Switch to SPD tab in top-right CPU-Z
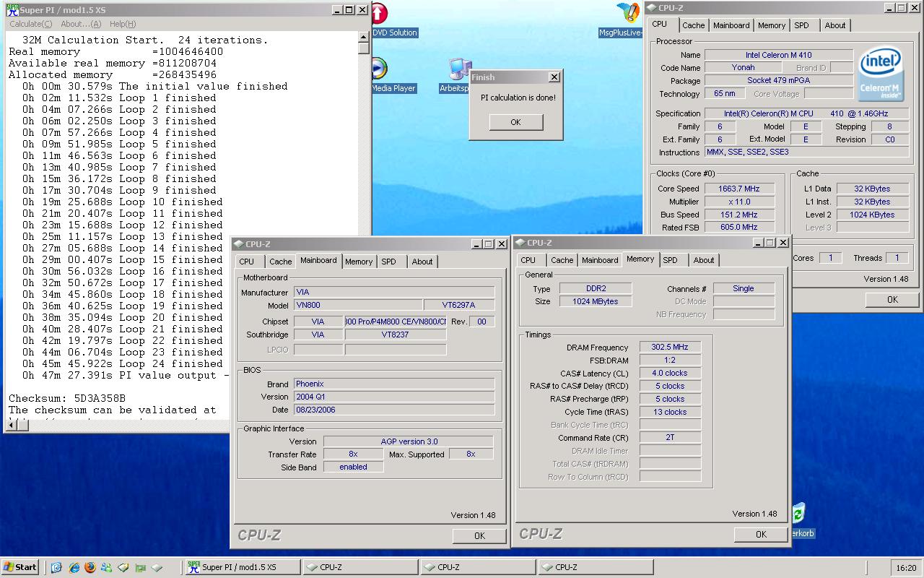Screen dimensions: 924x578 801,25
